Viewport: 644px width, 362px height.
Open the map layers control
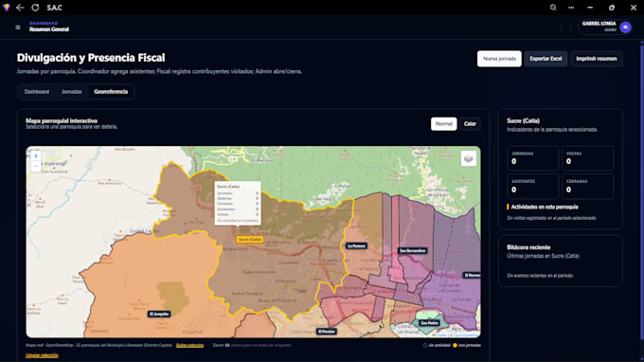(469, 158)
